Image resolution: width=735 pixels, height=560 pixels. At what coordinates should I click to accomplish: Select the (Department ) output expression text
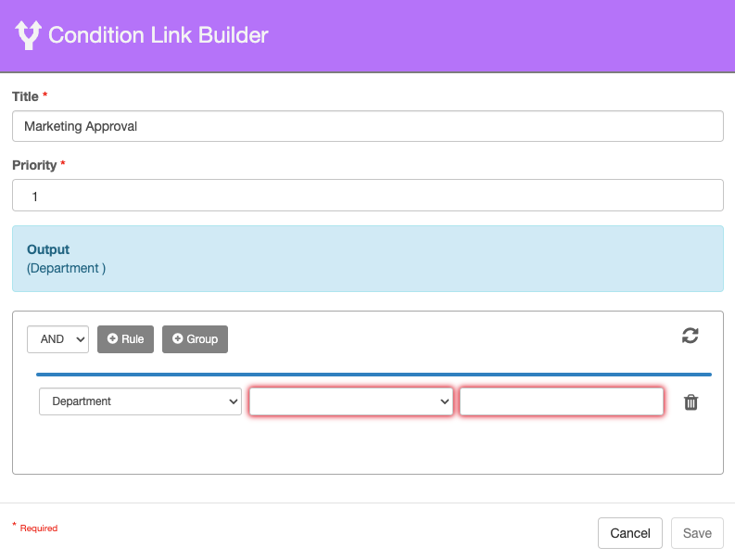click(66, 268)
